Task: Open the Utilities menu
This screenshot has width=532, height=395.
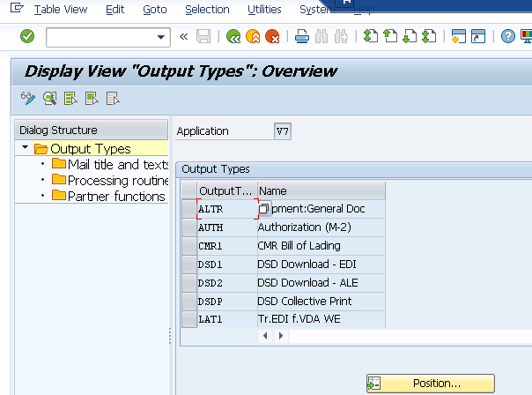Action: pos(264,10)
